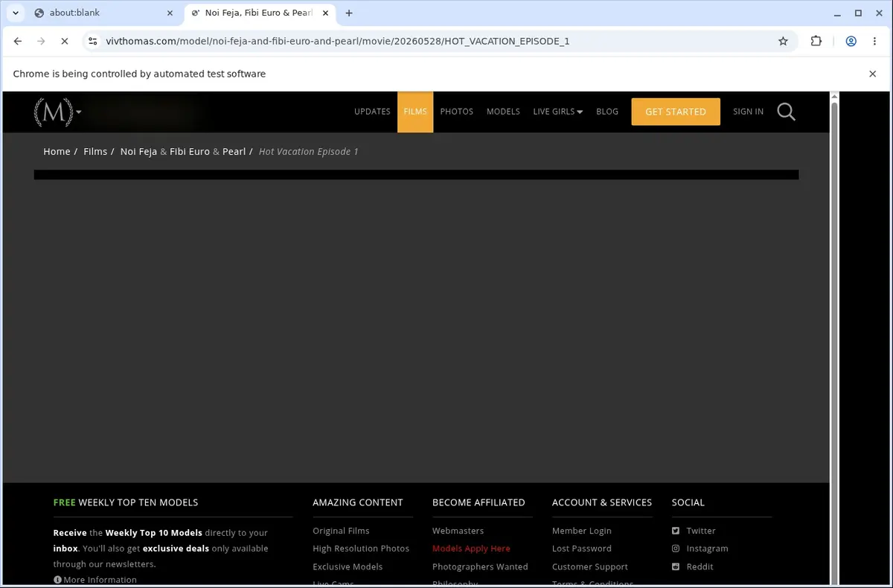The height and width of the screenshot is (588, 893).
Task: Open Original Films footer link
Action: pos(341,531)
